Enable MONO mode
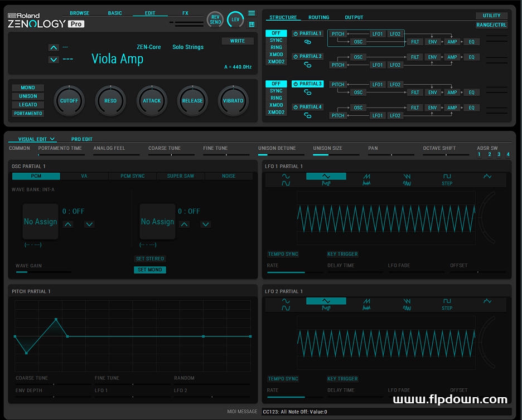 click(x=28, y=87)
